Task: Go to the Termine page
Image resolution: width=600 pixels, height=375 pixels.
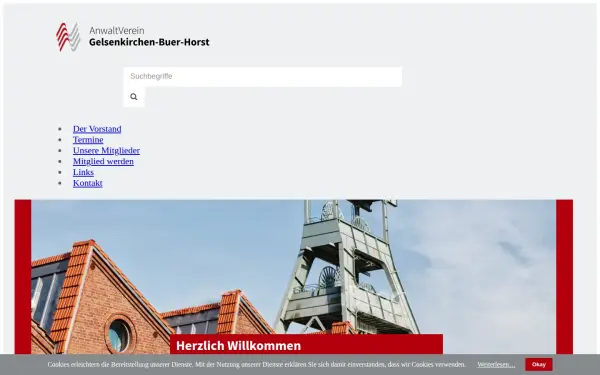Action: pos(88,139)
